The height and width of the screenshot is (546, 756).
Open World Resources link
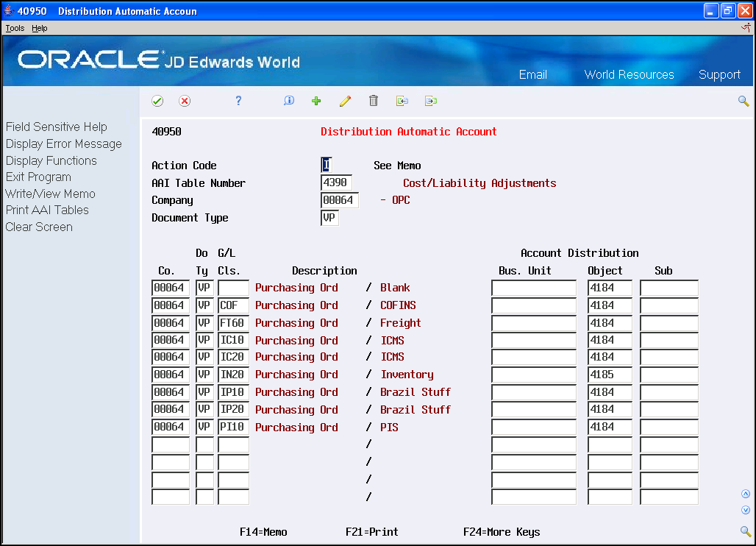coord(629,75)
